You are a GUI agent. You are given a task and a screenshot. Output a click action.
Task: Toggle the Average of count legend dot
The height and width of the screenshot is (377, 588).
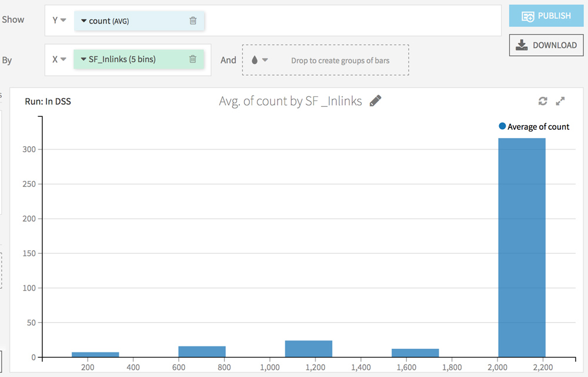[502, 126]
